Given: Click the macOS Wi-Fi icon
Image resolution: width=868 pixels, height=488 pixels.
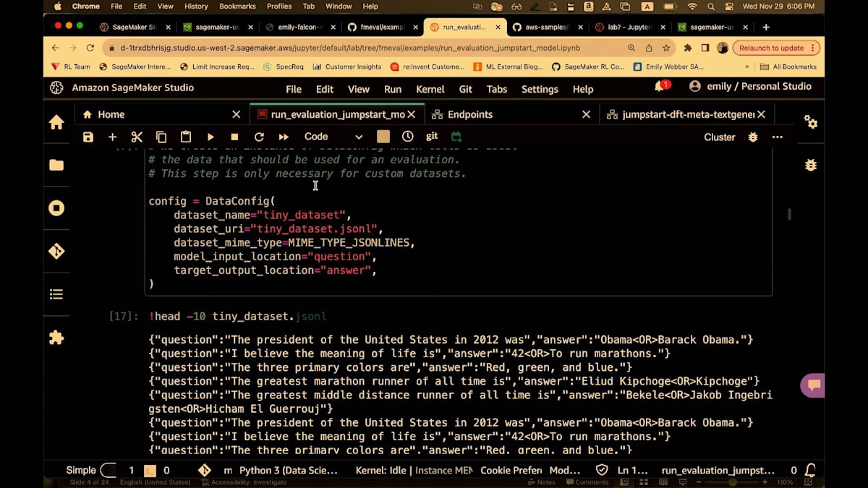Looking at the screenshot, I should point(692,7).
